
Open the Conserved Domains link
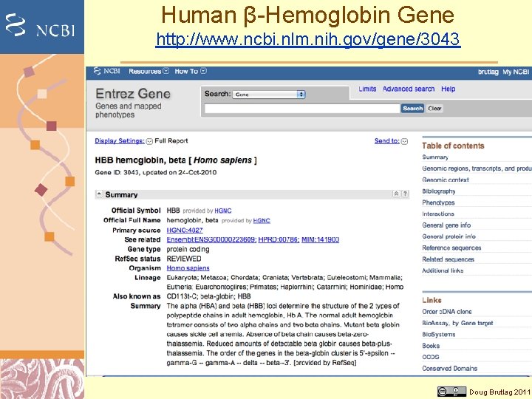449,369
